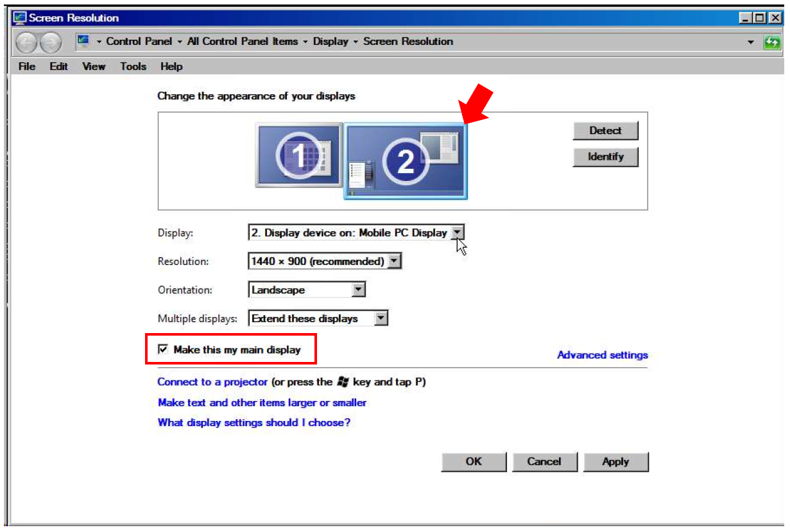Viewport: 790px width, 532px height.
Task: Click the Forward navigation arrow button
Action: tap(50, 42)
